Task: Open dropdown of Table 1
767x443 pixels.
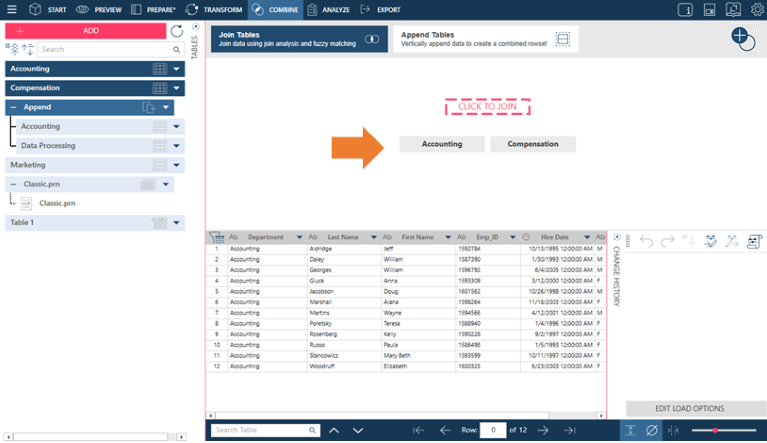Action: click(177, 222)
